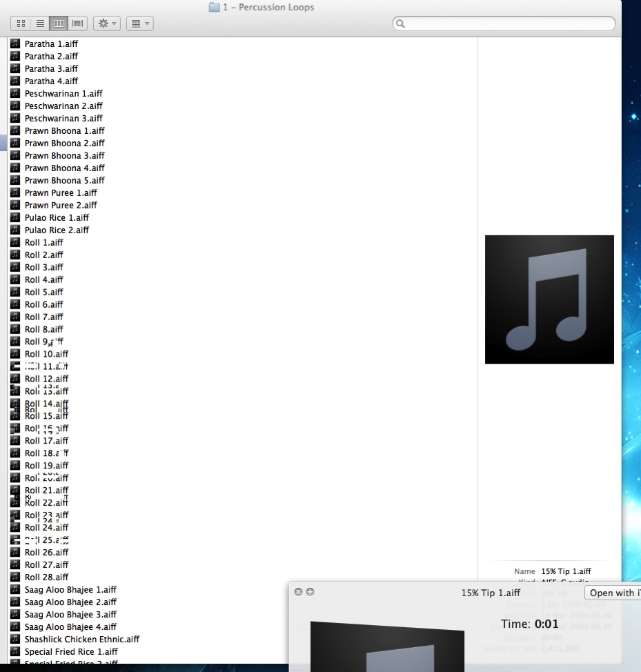
Task: Click the audio icon beside Prawn Bhoona 3.aiff
Action: [15, 155]
